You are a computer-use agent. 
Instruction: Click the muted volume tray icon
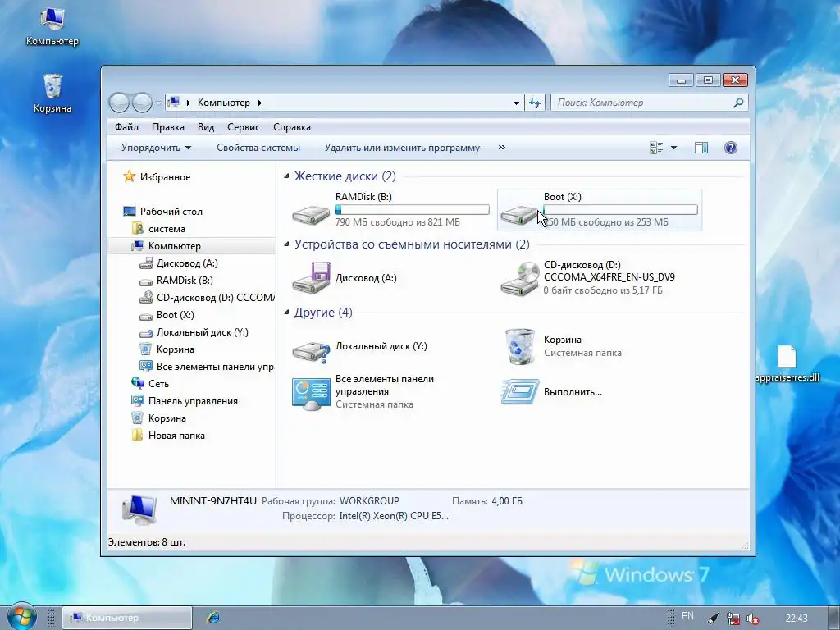click(753, 619)
